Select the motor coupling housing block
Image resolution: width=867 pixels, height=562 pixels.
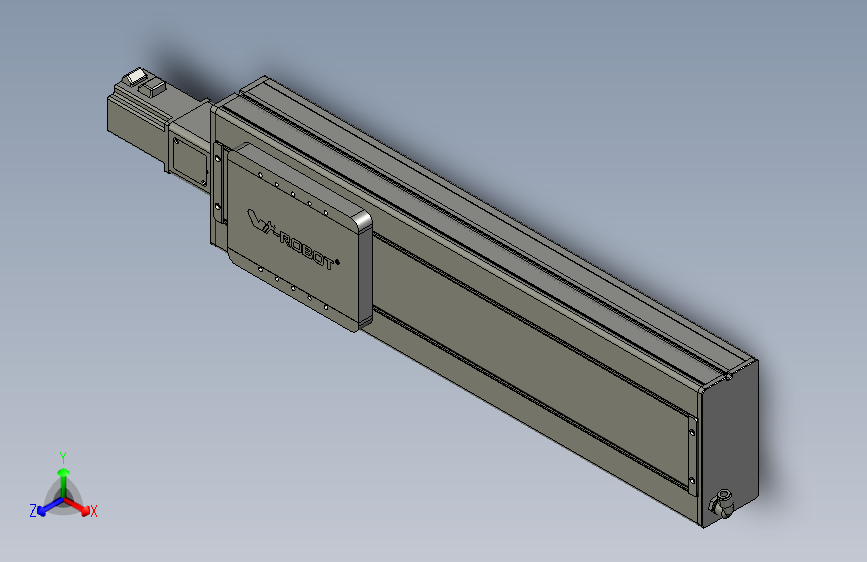pyautogui.click(x=188, y=147)
